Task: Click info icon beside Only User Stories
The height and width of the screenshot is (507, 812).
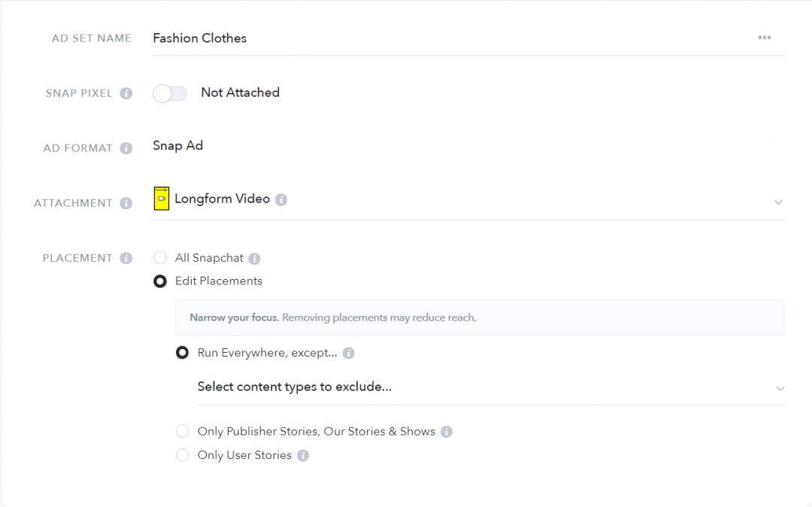Action: (x=303, y=455)
